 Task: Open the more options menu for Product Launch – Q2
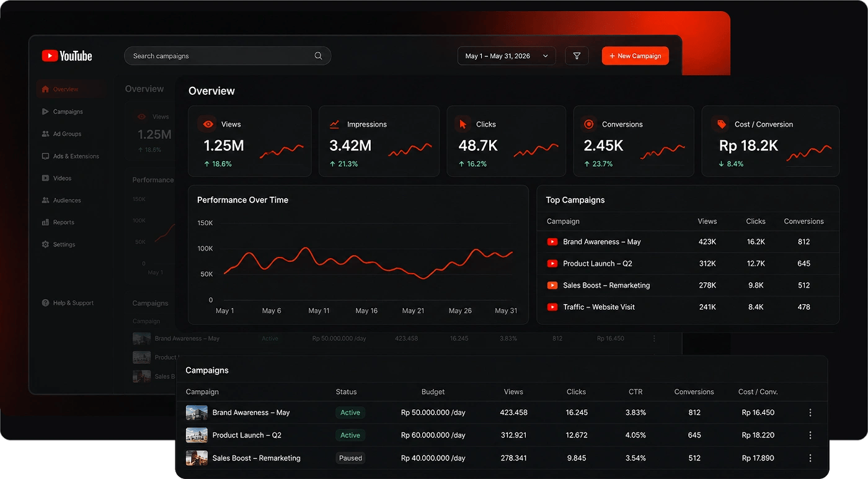pos(810,436)
